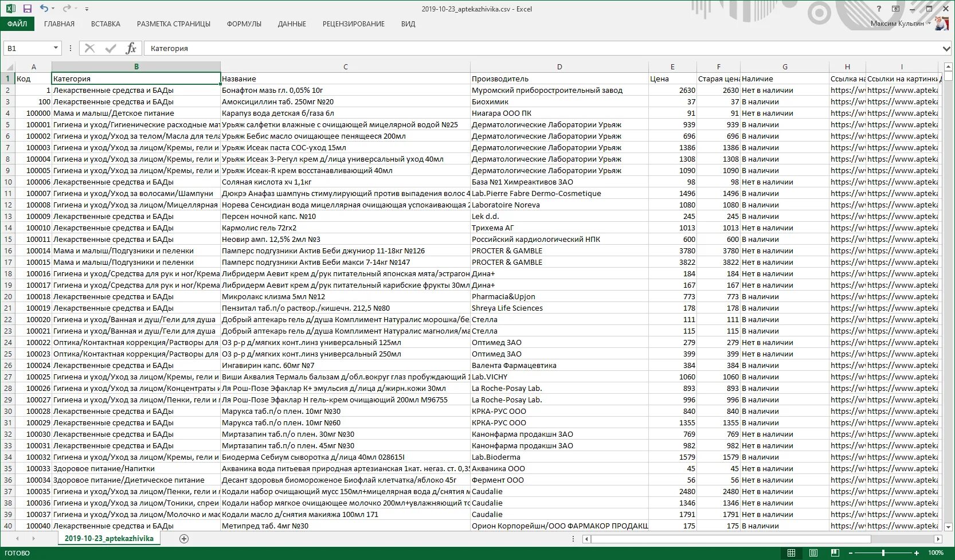Select cell Персен ночной капс. №10
955x560 pixels.
click(345, 216)
